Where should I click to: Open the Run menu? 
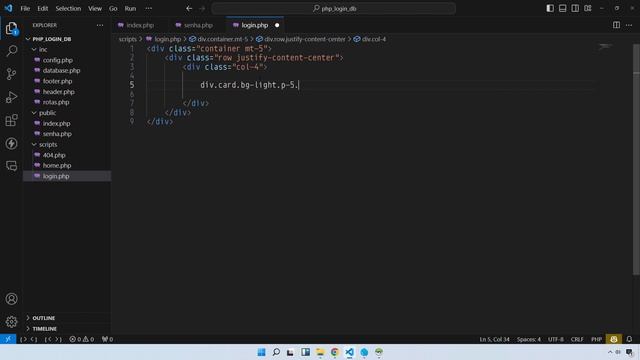130,8
